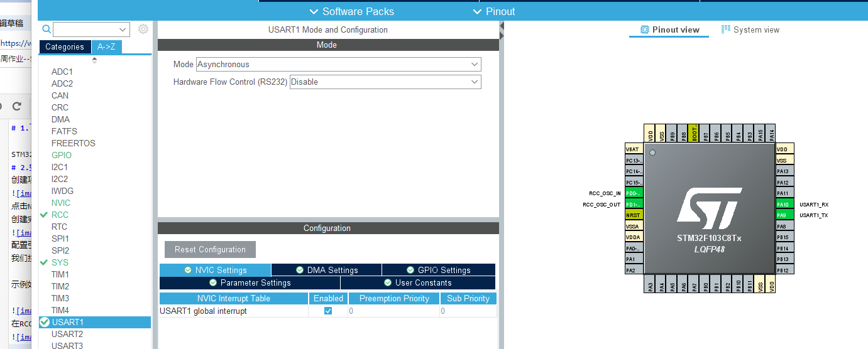The height and width of the screenshot is (349, 868).
Task: Click the Preemption Priority value 0 cell
Action: (x=393, y=311)
